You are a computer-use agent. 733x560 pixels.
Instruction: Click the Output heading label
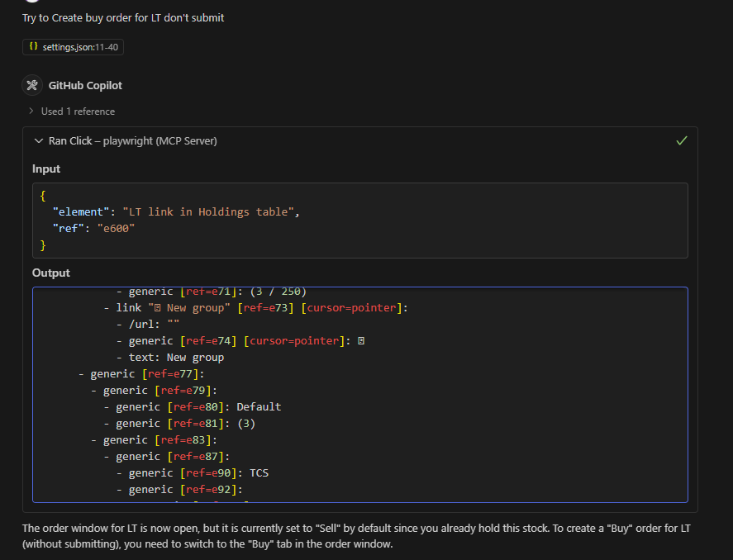click(51, 273)
